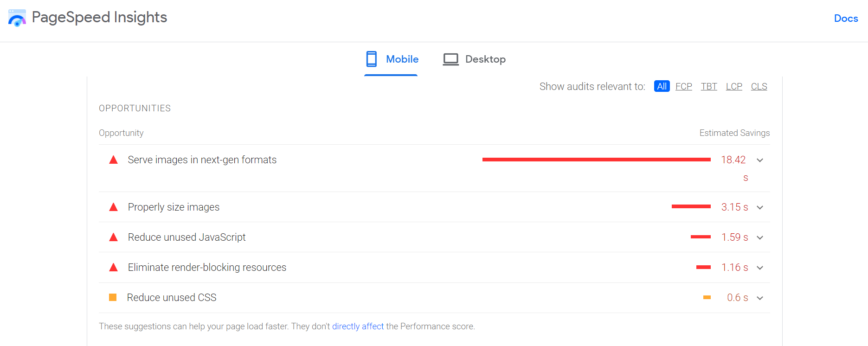Click the 1.59 s savings value
This screenshot has width=868, height=346.
(x=734, y=237)
